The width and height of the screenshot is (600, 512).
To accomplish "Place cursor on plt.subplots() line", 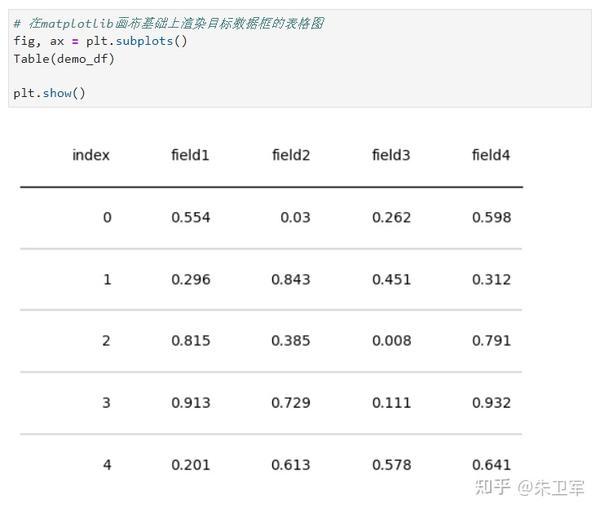I will (x=100, y=41).
